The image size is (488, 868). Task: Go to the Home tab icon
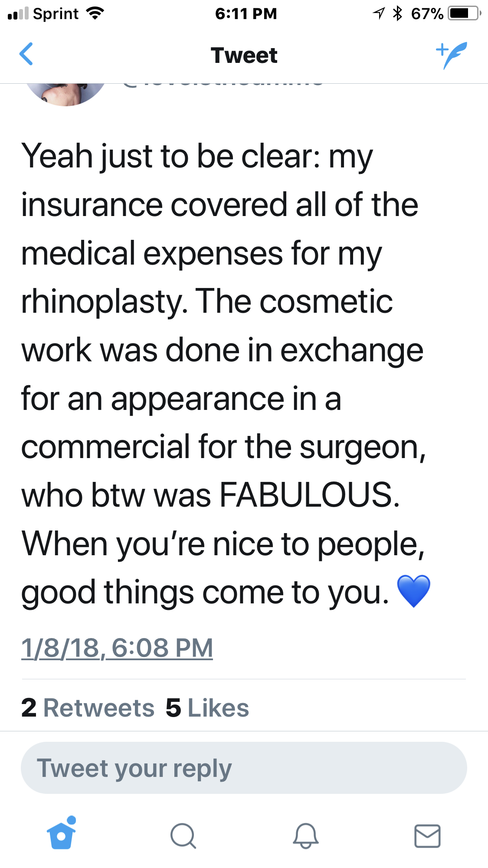(62, 833)
